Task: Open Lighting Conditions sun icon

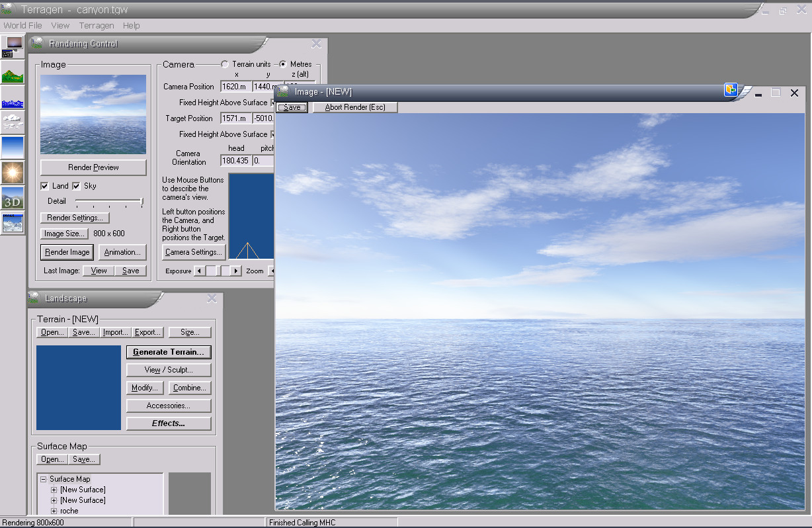Action: coord(13,173)
